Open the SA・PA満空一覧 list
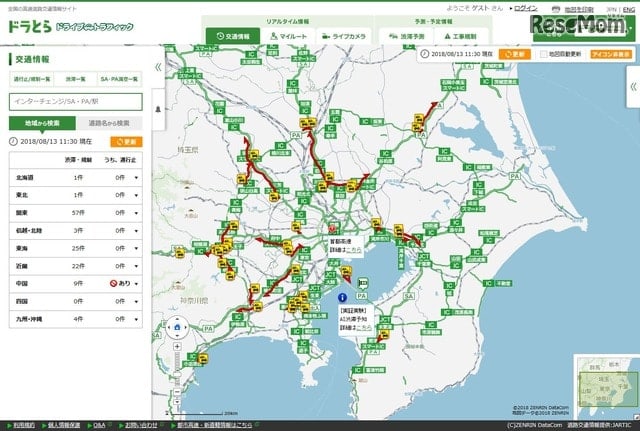640x431 pixels. coord(119,79)
